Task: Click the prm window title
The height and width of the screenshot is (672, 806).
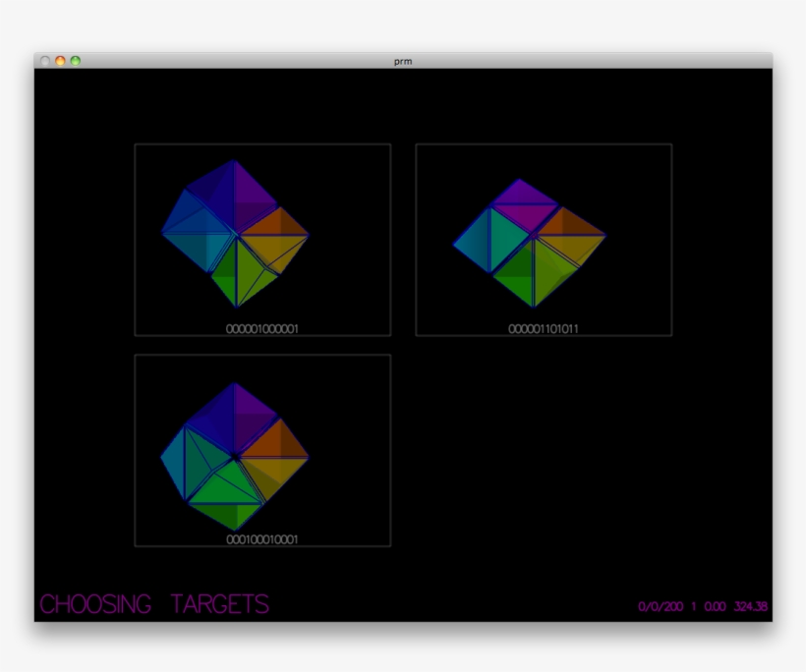Action: [x=402, y=60]
